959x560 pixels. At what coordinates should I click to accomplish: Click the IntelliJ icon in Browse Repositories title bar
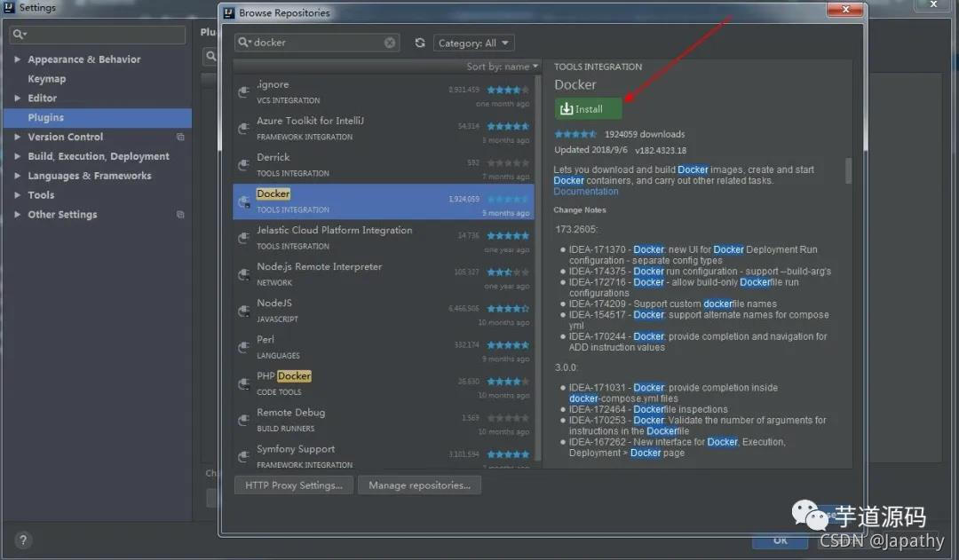(x=229, y=12)
